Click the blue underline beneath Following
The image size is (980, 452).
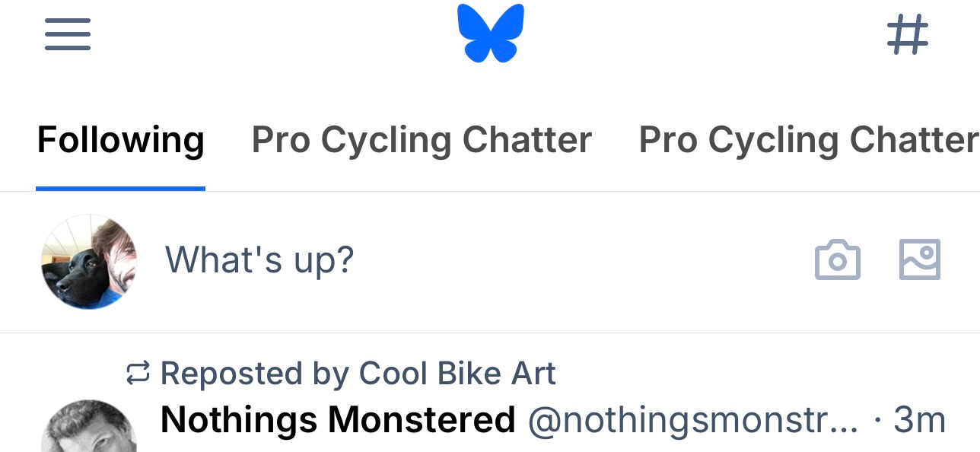(120, 188)
